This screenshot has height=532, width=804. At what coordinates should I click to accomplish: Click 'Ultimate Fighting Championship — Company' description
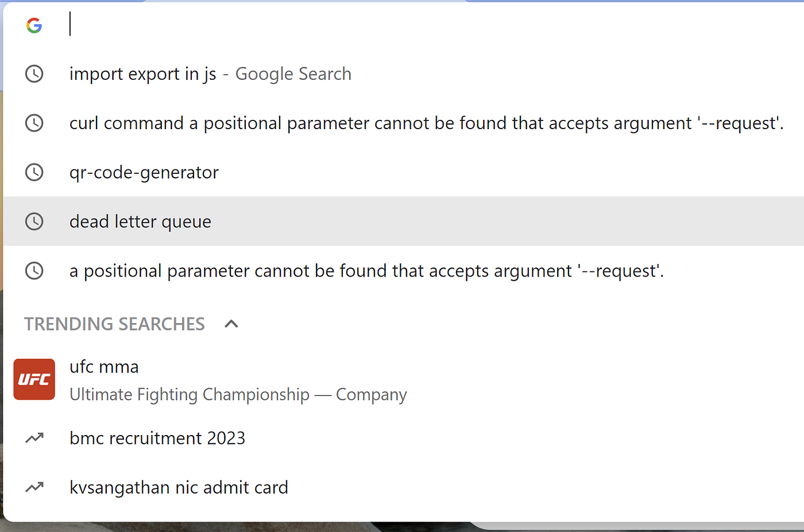[238, 395]
